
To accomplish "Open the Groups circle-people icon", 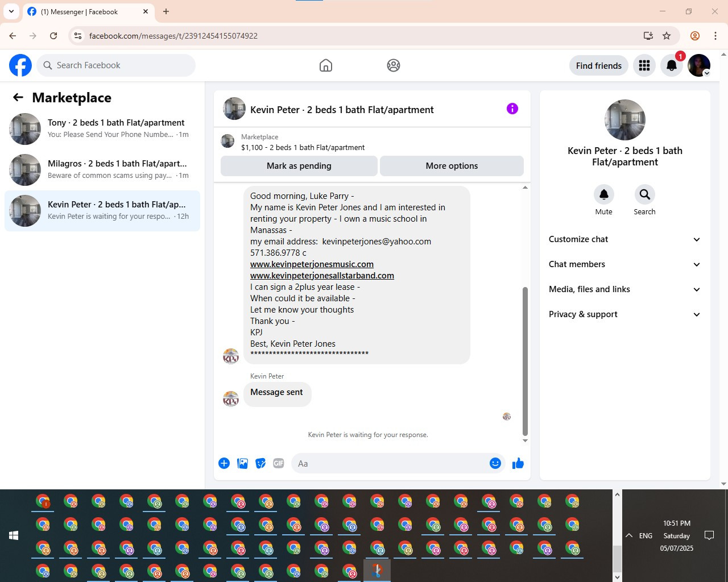I will [394, 65].
